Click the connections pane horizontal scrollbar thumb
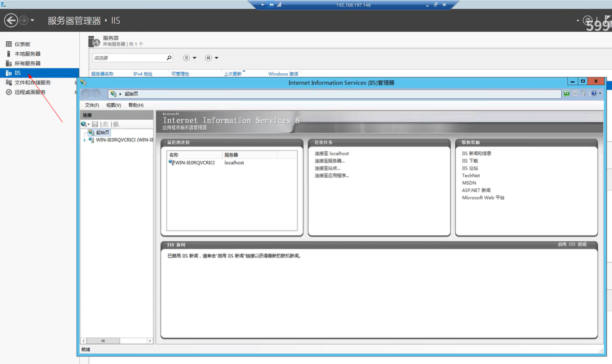This screenshot has width=612, height=364. 103,341
